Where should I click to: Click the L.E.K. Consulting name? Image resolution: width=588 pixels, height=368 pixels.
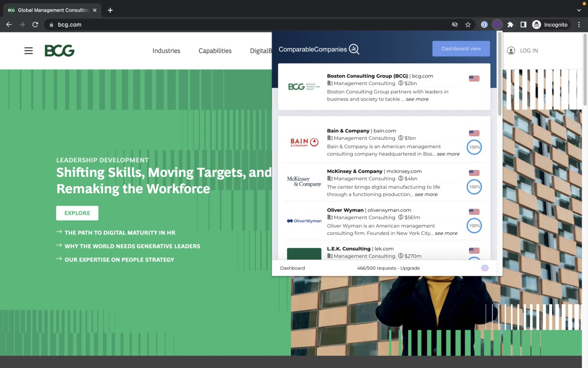[x=349, y=249]
